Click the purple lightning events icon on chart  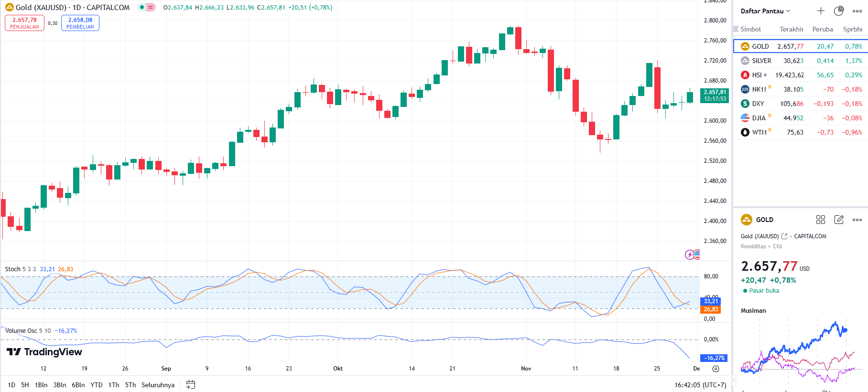click(x=689, y=255)
